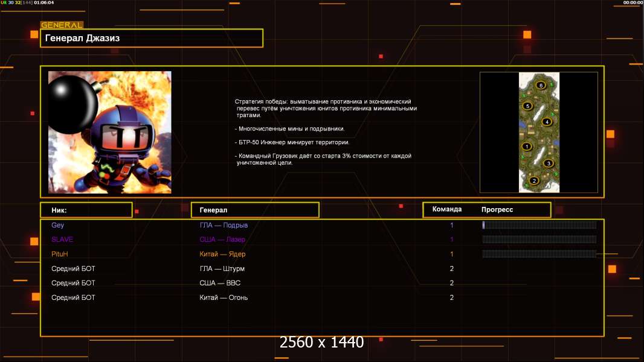Click the 00:00:00 timer at top-right
This screenshot has width=644, height=362.
click(x=633, y=2)
